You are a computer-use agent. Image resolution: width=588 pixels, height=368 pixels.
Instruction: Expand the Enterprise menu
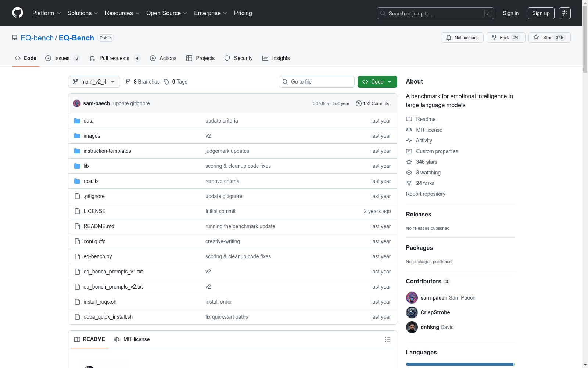point(211,13)
